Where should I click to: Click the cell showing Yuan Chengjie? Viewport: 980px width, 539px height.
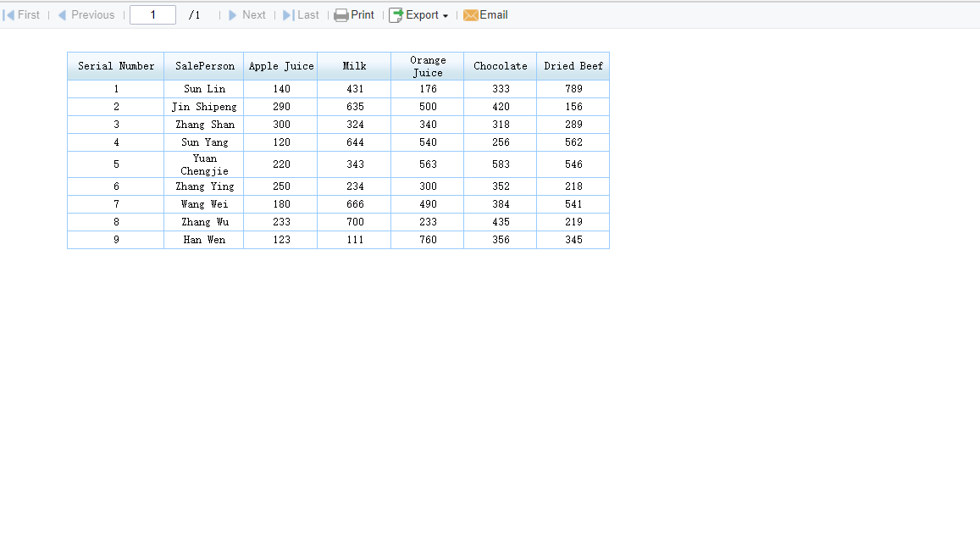pyautogui.click(x=204, y=164)
